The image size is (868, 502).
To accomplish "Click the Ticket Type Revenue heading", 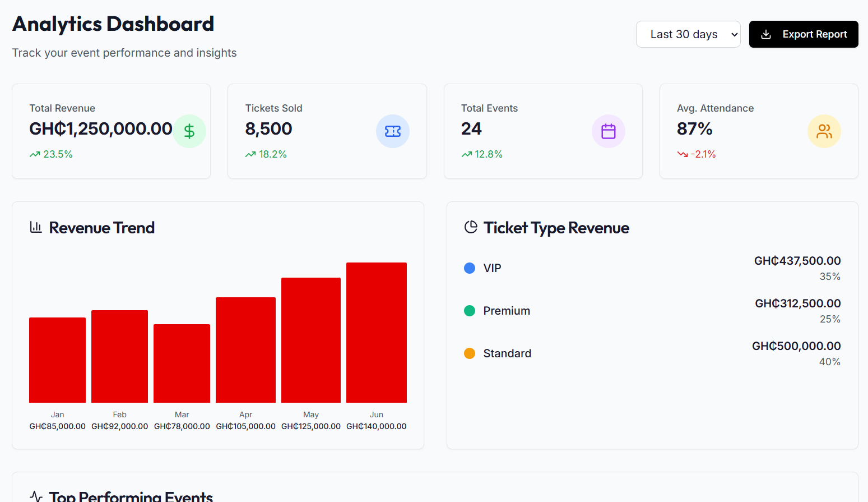I will 556,228.
